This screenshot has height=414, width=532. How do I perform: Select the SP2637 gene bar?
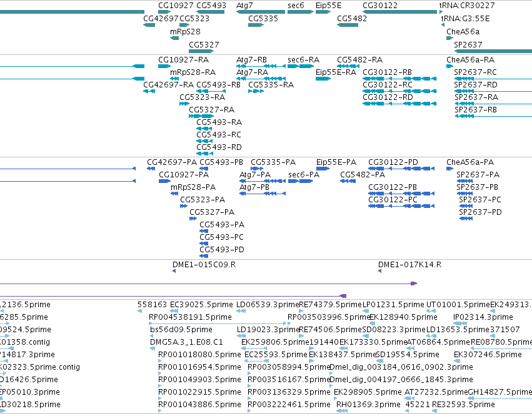(x=493, y=51)
